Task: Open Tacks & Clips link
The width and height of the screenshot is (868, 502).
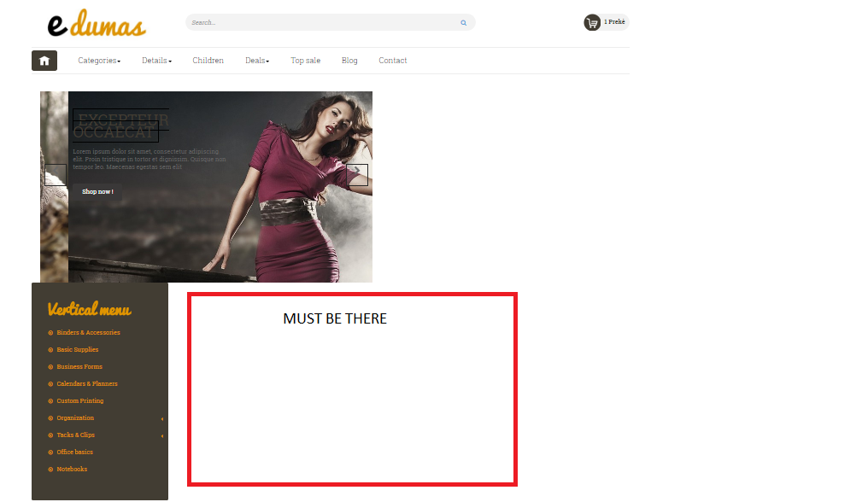Action: [x=75, y=435]
